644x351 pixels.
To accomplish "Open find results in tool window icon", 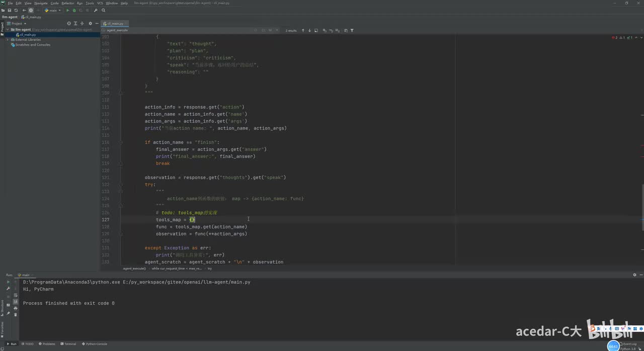I will coord(316,30).
